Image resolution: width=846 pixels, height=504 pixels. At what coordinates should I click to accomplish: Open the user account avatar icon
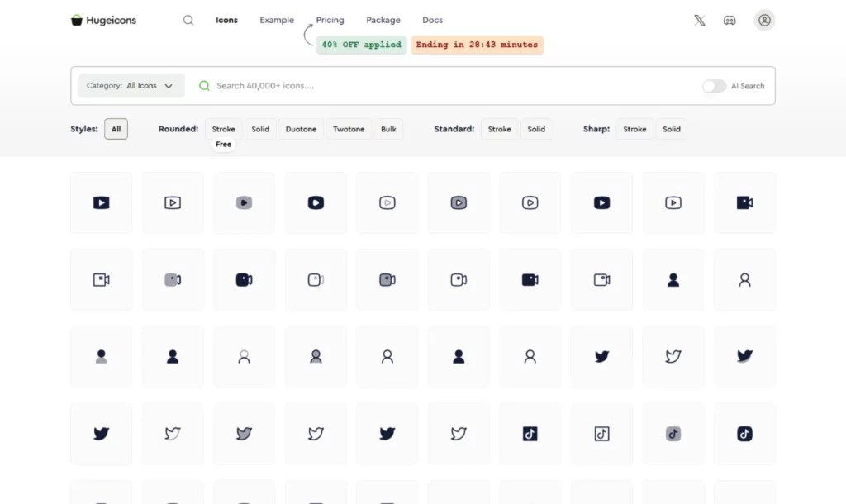point(764,20)
